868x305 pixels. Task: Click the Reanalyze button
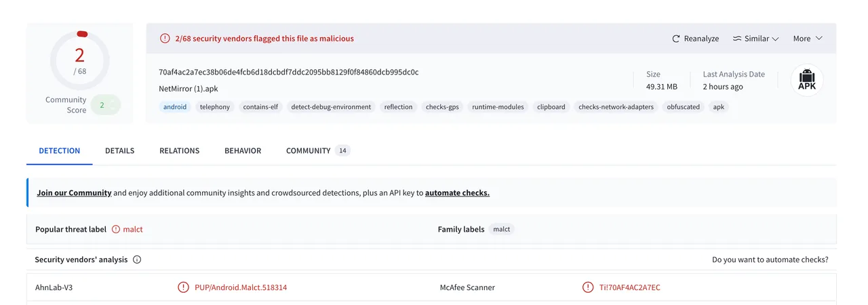(695, 39)
